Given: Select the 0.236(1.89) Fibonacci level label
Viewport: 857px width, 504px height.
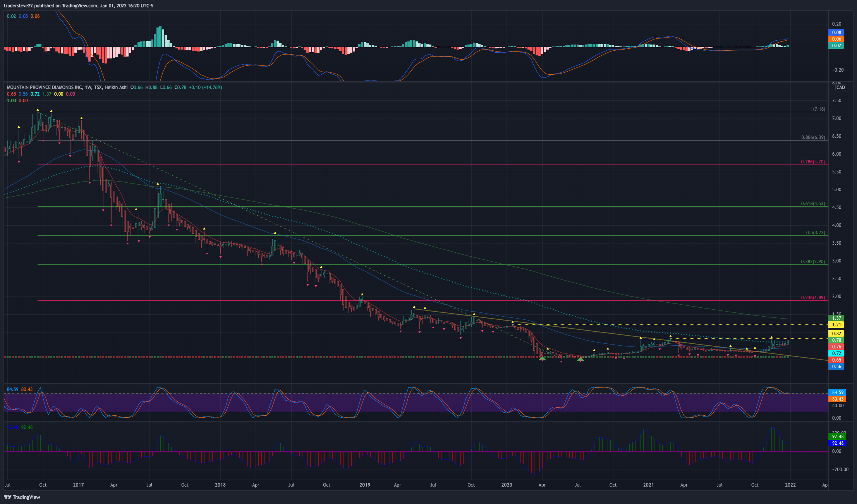Looking at the screenshot, I should [813, 298].
